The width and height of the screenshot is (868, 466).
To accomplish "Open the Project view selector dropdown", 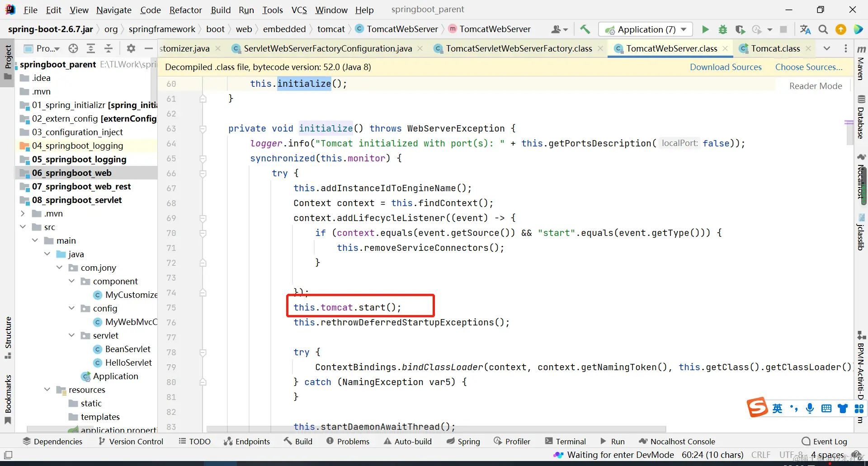I will tap(42, 48).
